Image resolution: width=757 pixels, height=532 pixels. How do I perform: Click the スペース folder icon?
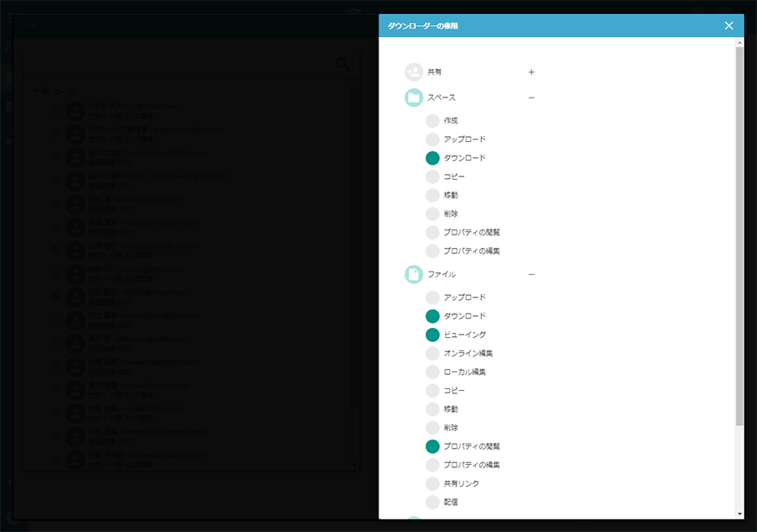point(414,97)
